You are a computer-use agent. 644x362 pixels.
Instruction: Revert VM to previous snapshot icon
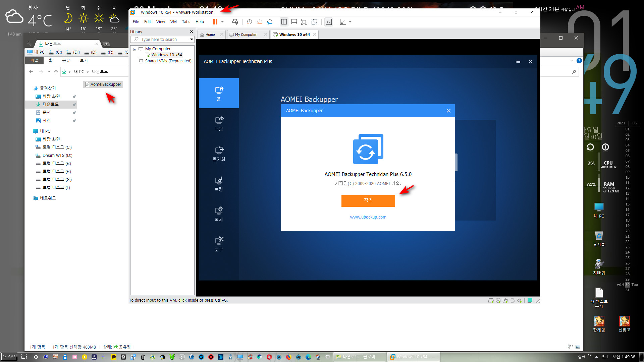pos(260,22)
